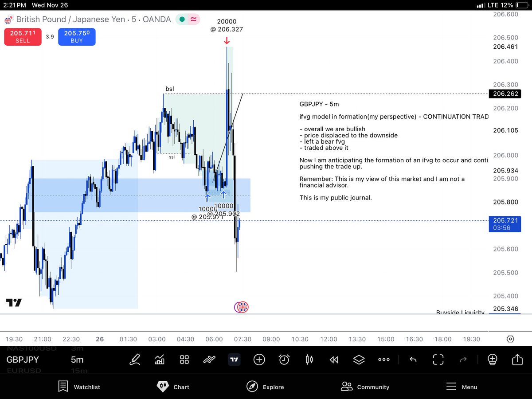The height and width of the screenshot is (399, 532).
Task: Toggle the green market status indicator
Action: click(x=181, y=20)
